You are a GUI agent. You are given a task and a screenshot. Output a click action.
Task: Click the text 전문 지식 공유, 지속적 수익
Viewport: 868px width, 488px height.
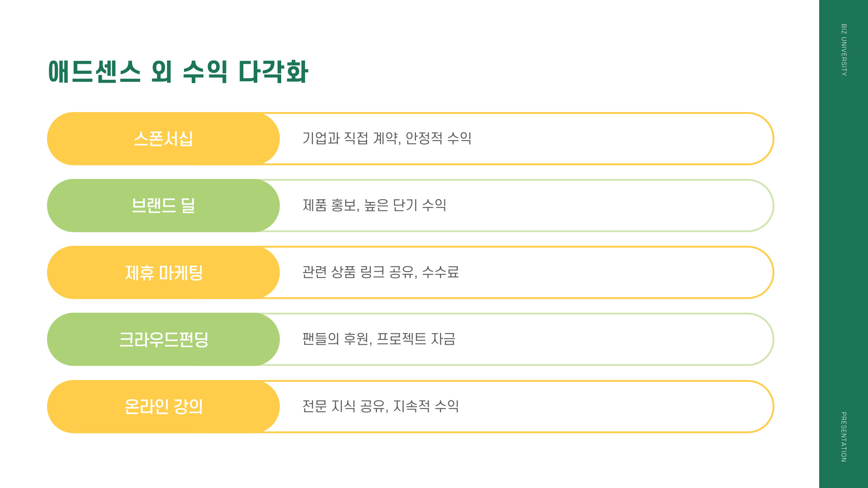coord(381,406)
